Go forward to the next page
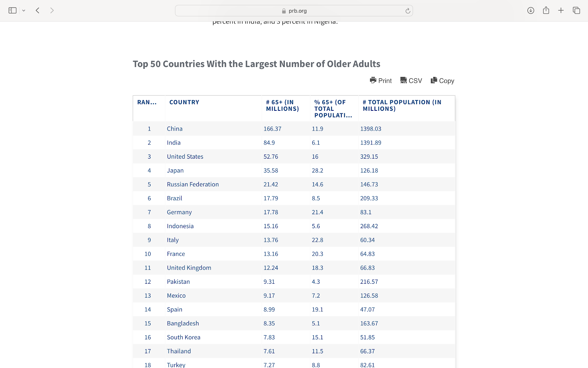This screenshot has height=368, width=588. tap(52, 11)
